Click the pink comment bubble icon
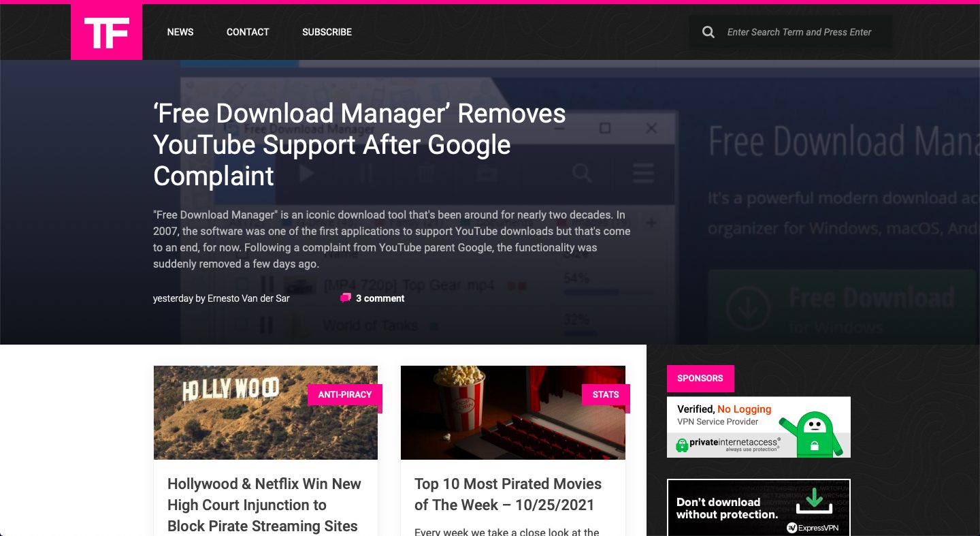The image size is (980, 536). click(346, 298)
